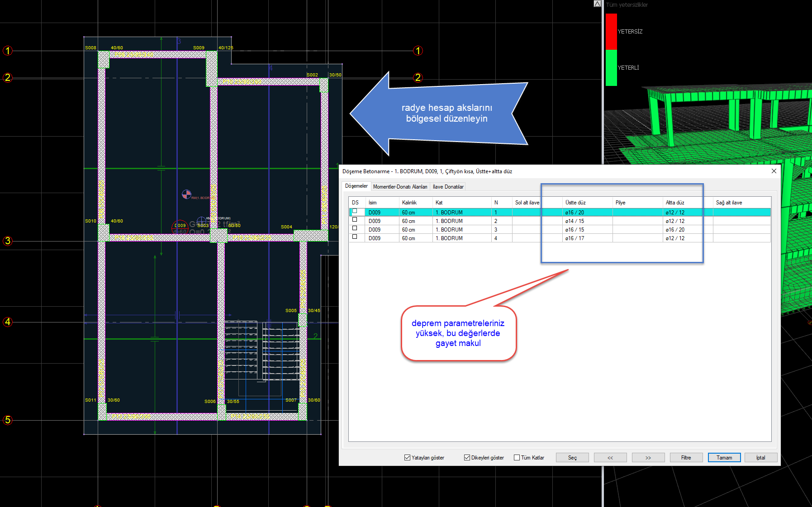Image resolution: width=812 pixels, height=507 pixels.
Task: Click the D009 slab label in plan
Action: (x=180, y=225)
